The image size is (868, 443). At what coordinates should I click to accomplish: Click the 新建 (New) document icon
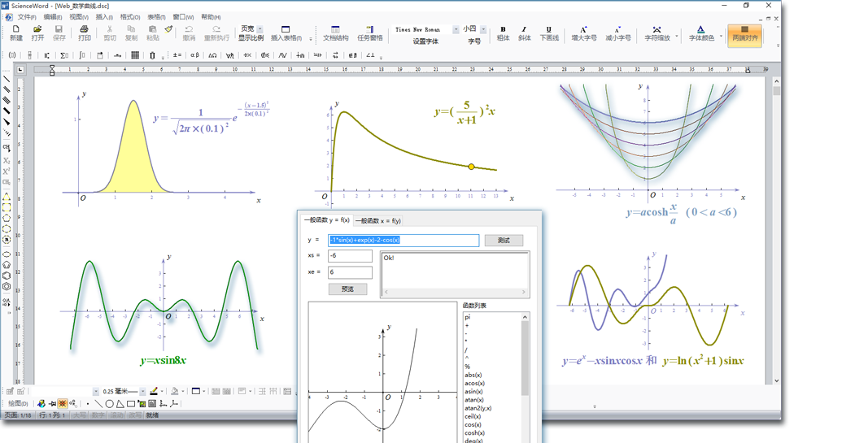click(x=15, y=33)
